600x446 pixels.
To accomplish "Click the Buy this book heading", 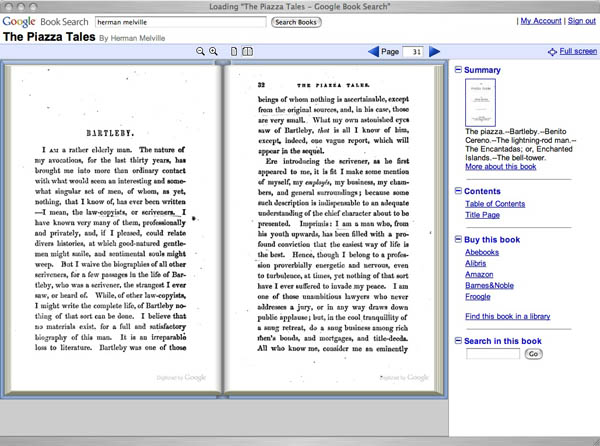I will pos(492,240).
